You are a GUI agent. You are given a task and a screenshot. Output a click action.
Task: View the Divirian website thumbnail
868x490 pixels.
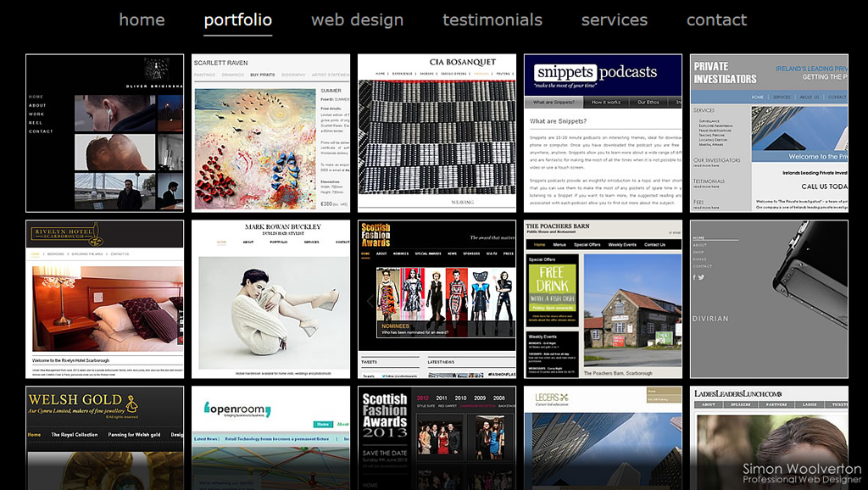(769, 299)
